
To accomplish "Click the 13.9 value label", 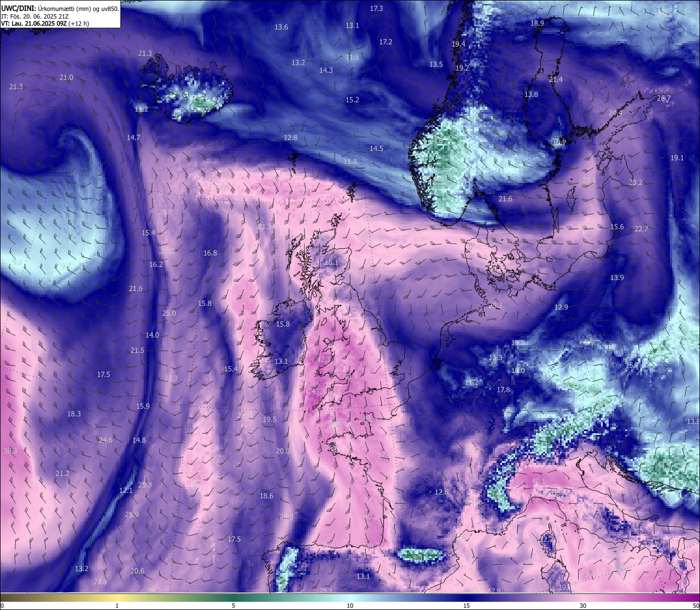I will (x=617, y=278).
